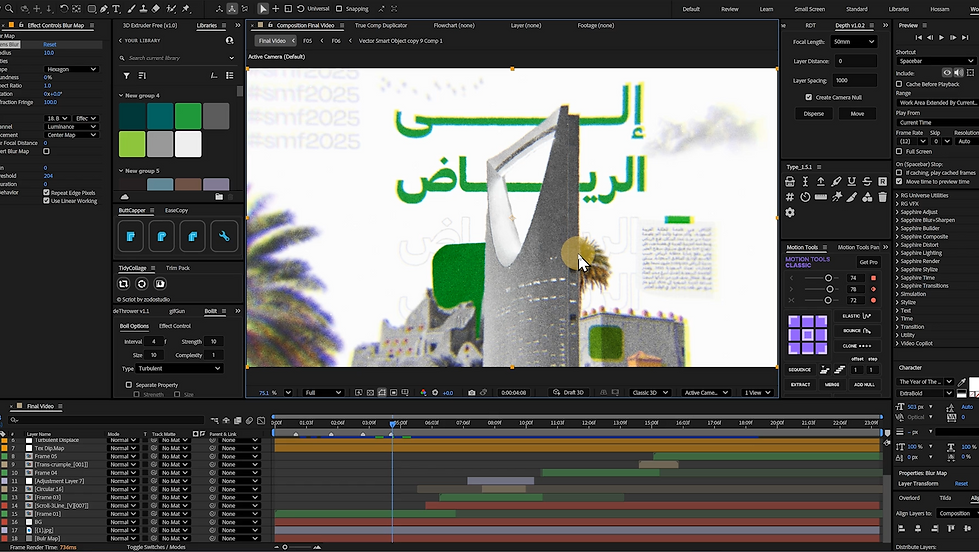Click the hash icon in Type panel
979x552 pixels.
[790, 197]
